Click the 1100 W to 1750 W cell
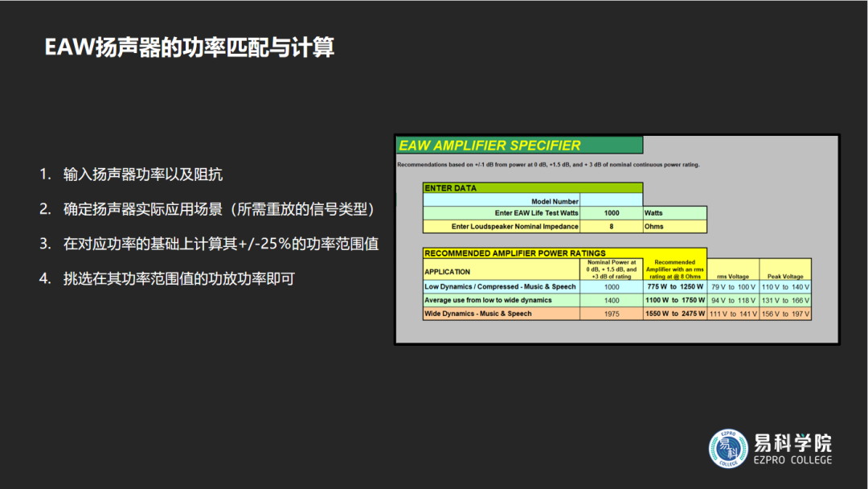The image size is (868, 489). point(675,300)
